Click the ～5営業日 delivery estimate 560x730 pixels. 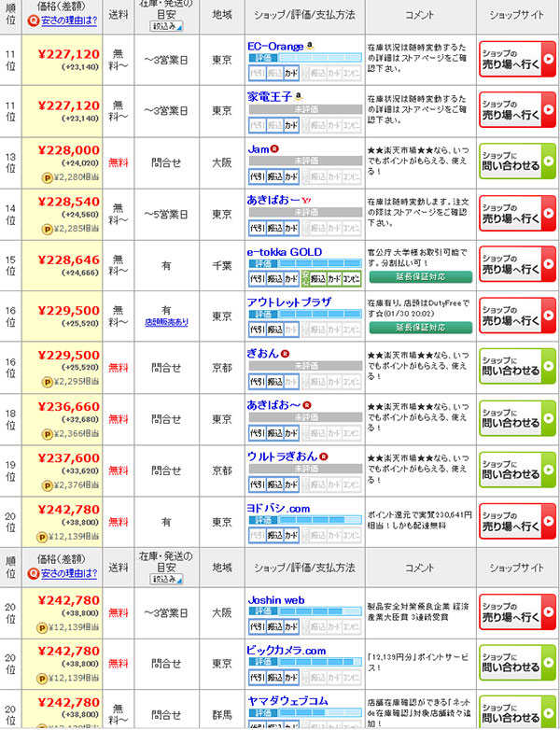click(x=166, y=215)
